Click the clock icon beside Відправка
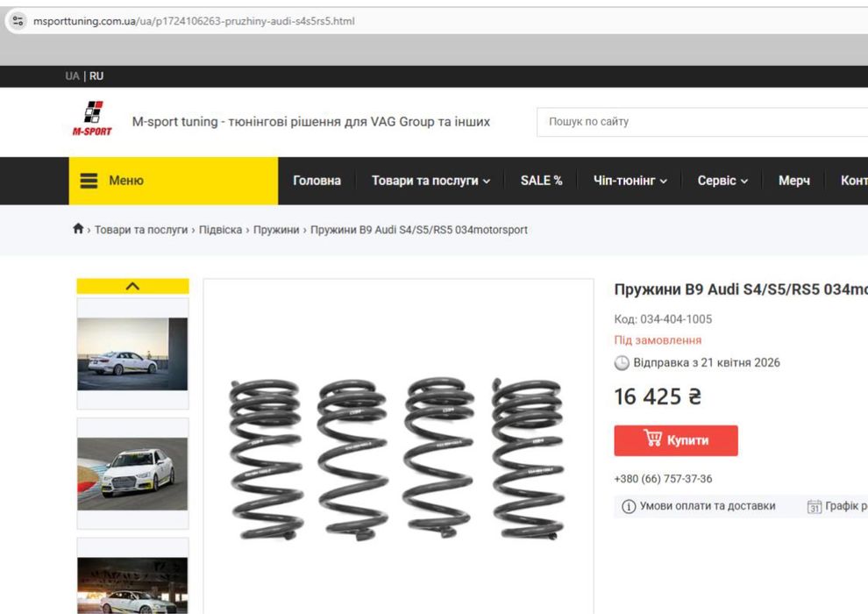Viewport: 868px width, 614px height. tap(622, 363)
